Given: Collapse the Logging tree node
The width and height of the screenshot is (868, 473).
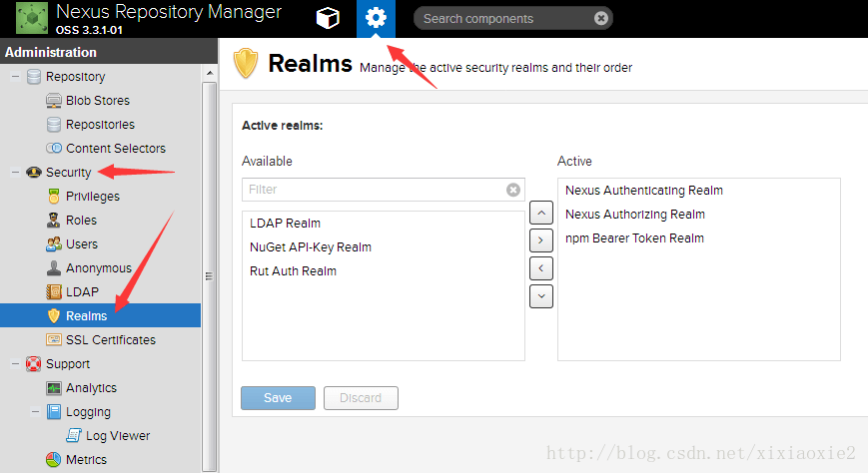Looking at the screenshot, I should click(35, 412).
